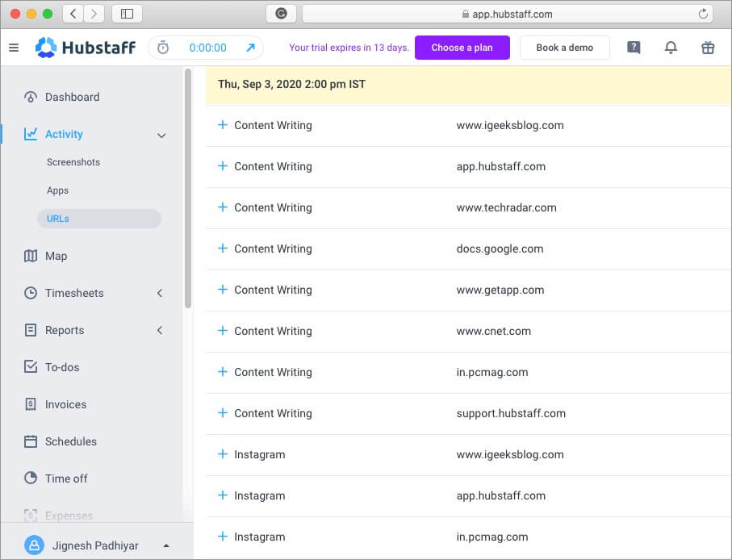Image resolution: width=732 pixels, height=560 pixels.
Task: Open Apps under Activity
Action: (57, 190)
